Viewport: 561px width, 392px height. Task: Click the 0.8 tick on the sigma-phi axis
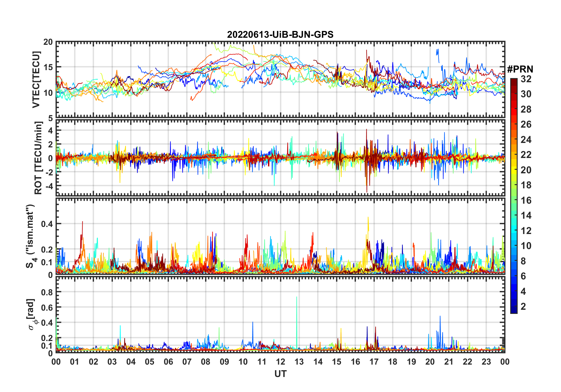point(47,292)
